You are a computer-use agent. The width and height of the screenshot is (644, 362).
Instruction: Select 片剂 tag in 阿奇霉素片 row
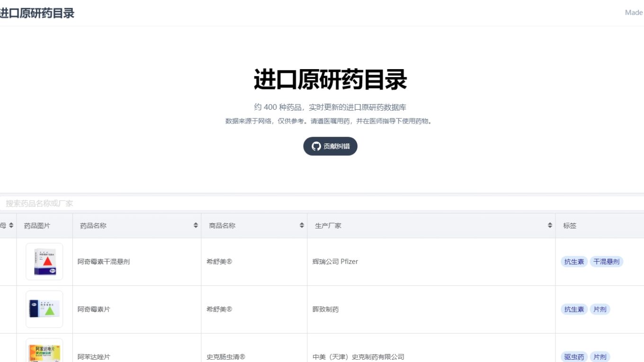click(x=600, y=309)
